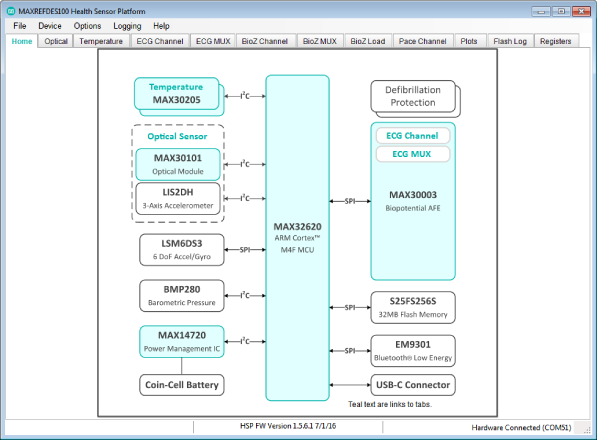This screenshot has width=597, height=440.
Task: Click the Coin-Cell Battery block
Action: click(x=182, y=385)
